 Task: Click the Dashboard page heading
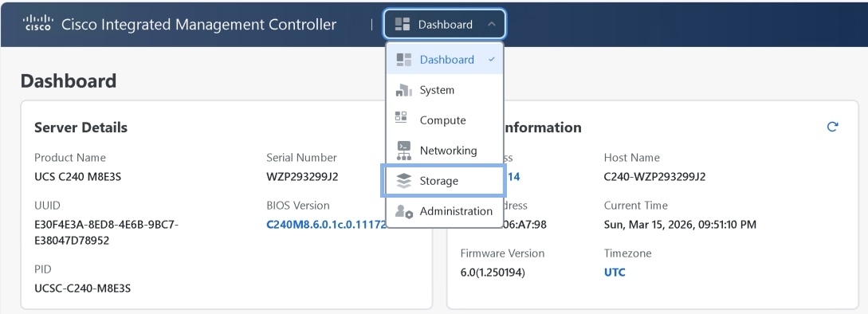(69, 80)
